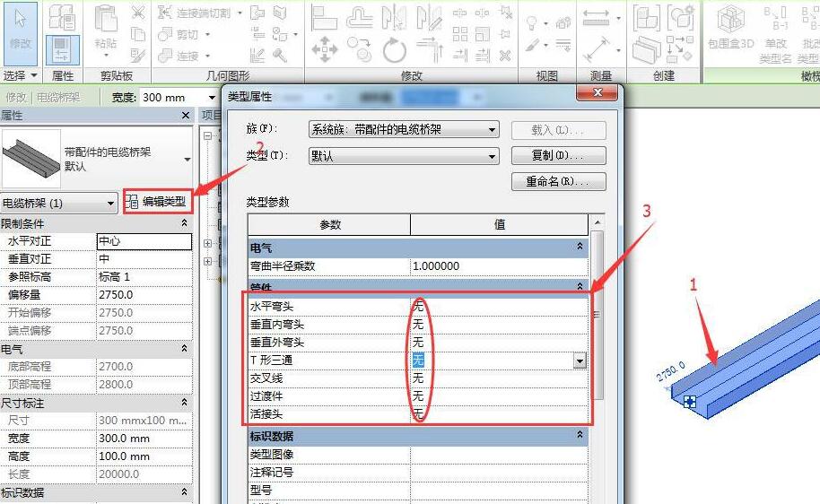Image resolution: width=820 pixels, height=504 pixels.
Task: Select the Modify arrow tool
Action: pos(21,33)
